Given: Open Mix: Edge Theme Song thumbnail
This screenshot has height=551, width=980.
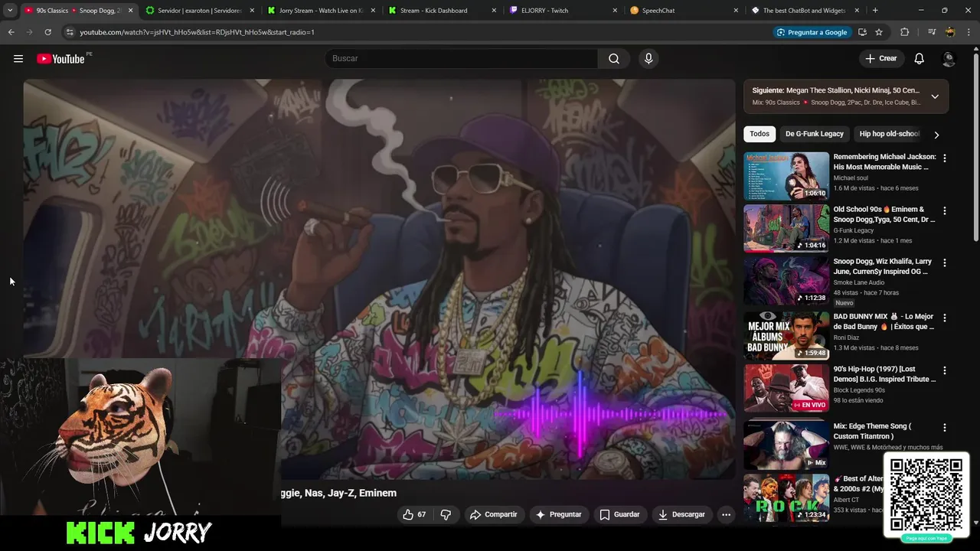Looking at the screenshot, I should click(786, 445).
